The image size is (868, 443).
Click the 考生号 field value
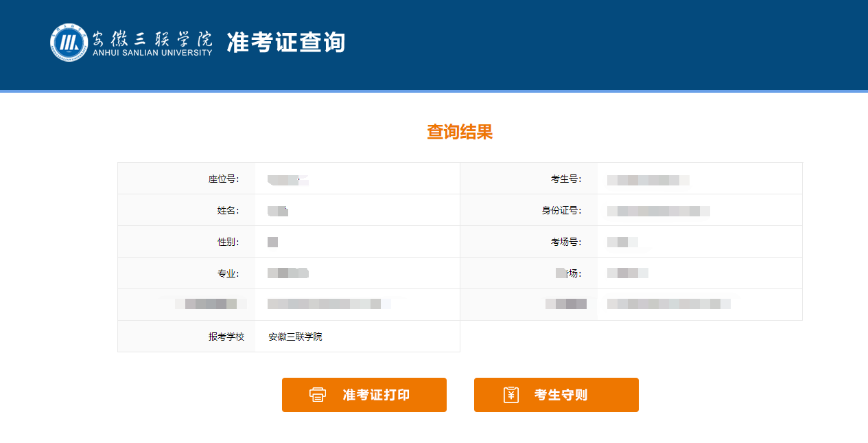(x=648, y=179)
